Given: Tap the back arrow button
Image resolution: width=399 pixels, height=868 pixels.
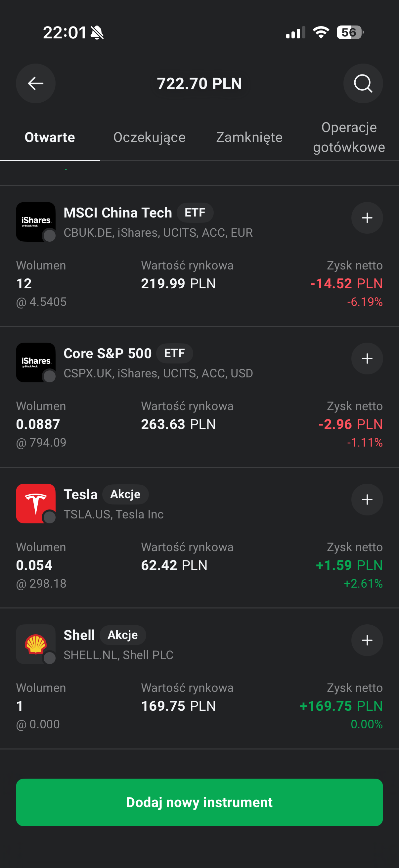Looking at the screenshot, I should click(36, 83).
